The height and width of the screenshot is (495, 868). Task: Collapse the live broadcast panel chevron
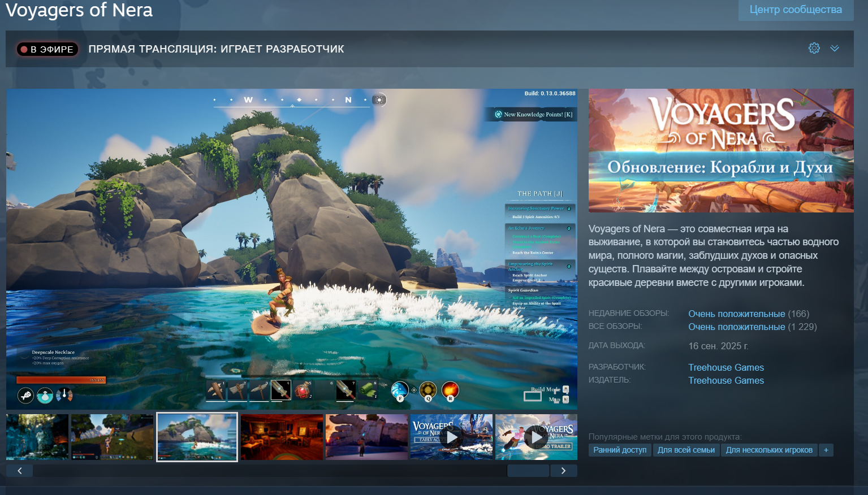tap(835, 48)
